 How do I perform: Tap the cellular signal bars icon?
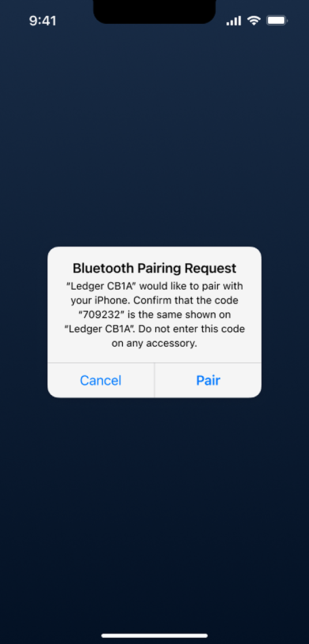233,21
